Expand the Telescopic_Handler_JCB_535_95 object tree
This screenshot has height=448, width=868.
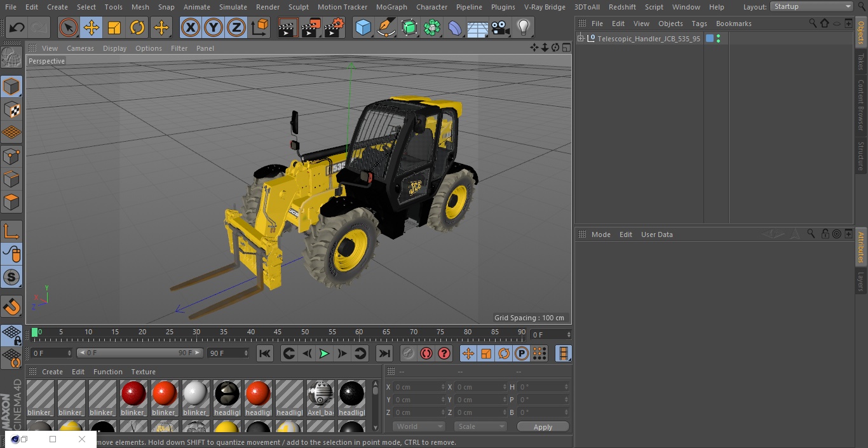point(580,39)
